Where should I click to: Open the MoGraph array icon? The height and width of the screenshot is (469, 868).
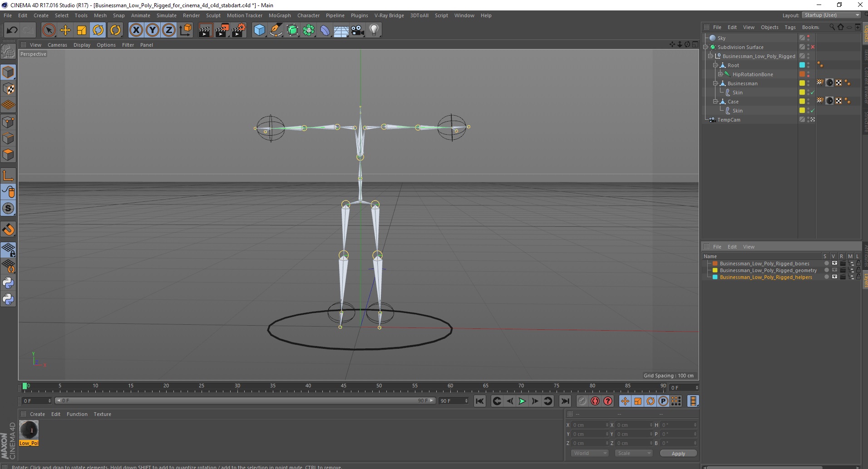click(x=309, y=30)
